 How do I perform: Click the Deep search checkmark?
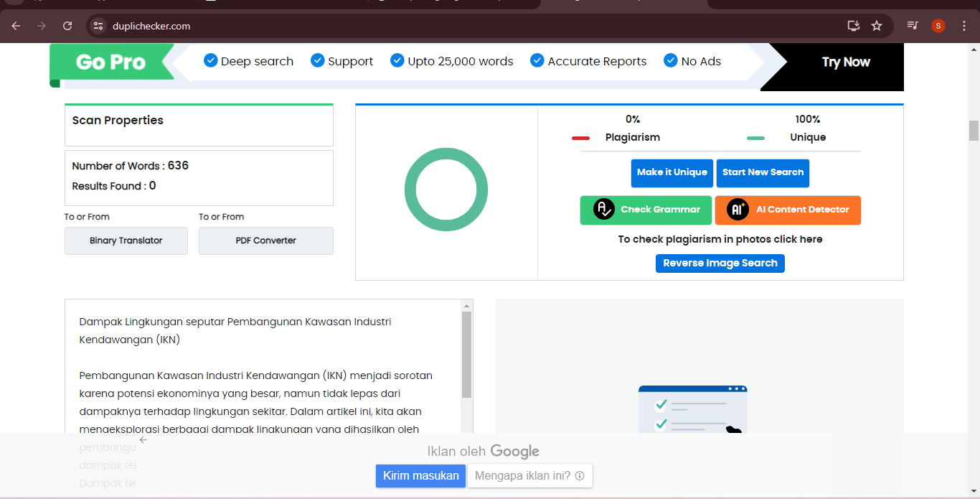[210, 60]
